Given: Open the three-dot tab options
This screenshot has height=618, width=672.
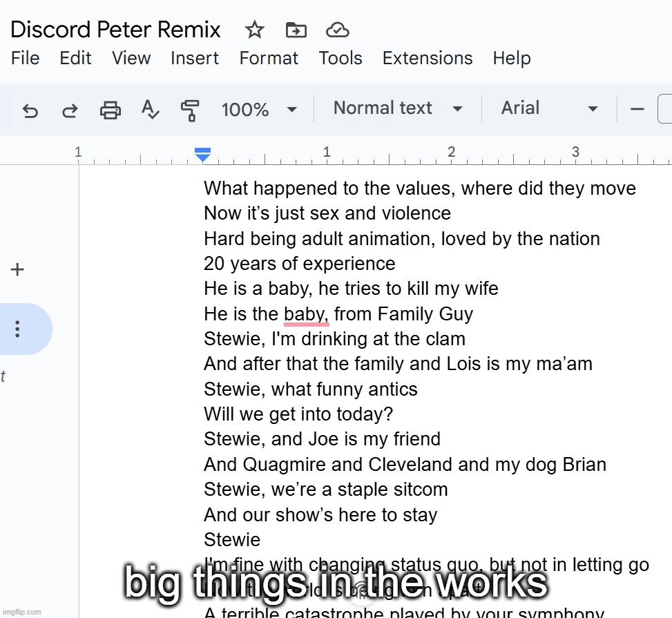Looking at the screenshot, I should point(17,329).
